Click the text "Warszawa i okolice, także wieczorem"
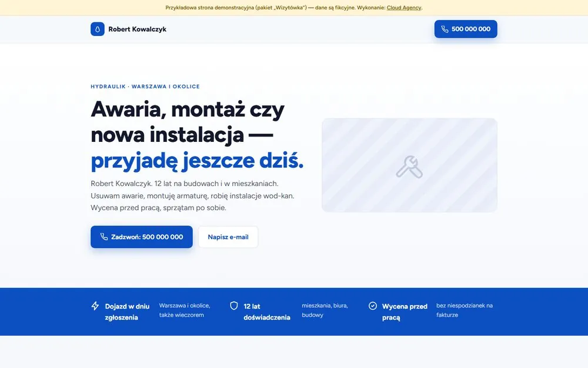588x368 pixels. pos(185,310)
